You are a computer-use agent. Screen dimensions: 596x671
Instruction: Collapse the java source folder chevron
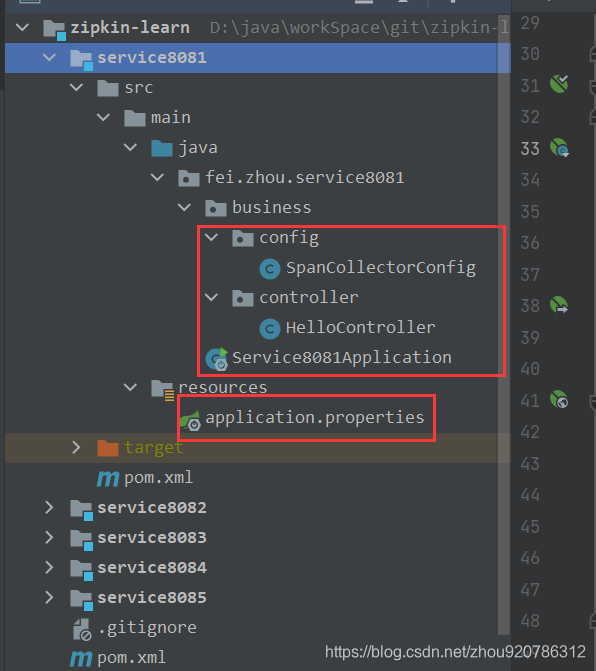[x=130, y=148]
